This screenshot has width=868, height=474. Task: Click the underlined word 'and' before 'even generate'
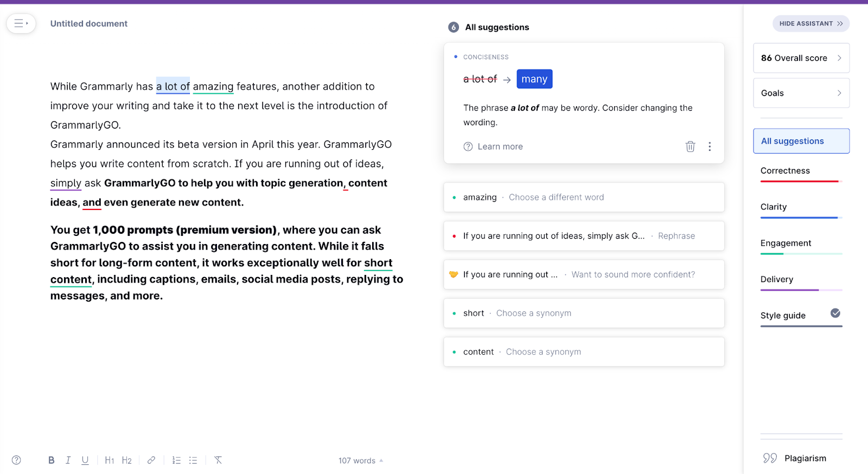tap(92, 202)
